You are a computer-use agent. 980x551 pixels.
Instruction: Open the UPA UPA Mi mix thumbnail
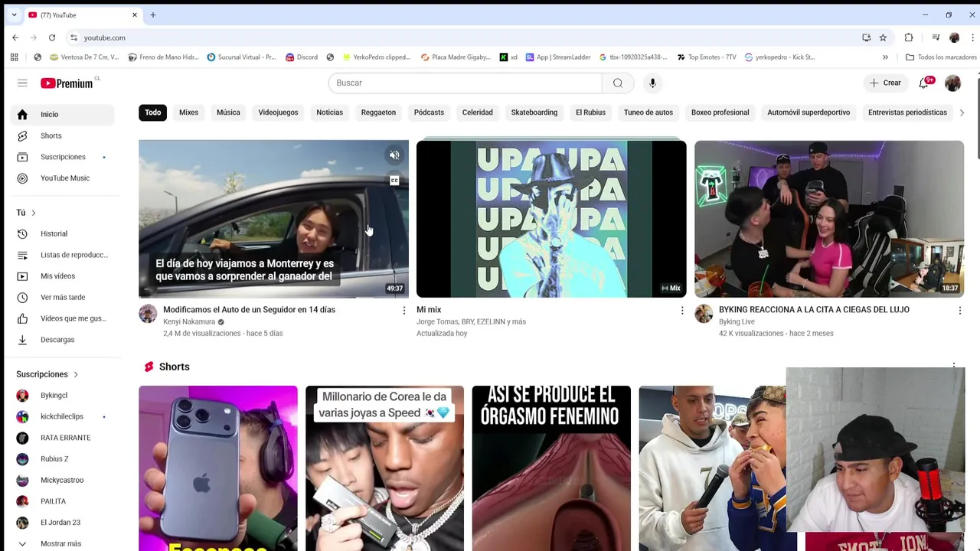coord(551,219)
